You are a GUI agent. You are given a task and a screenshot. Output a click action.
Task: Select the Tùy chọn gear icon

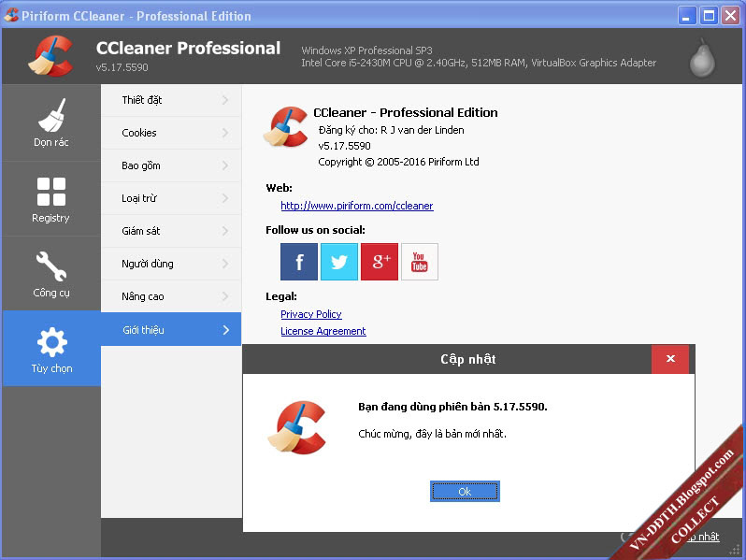point(51,342)
